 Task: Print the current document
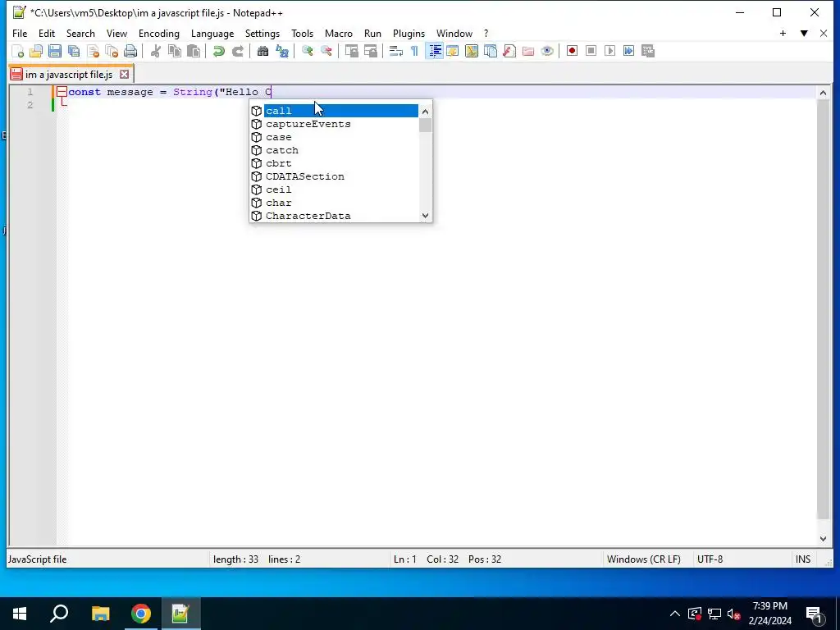(x=130, y=51)
